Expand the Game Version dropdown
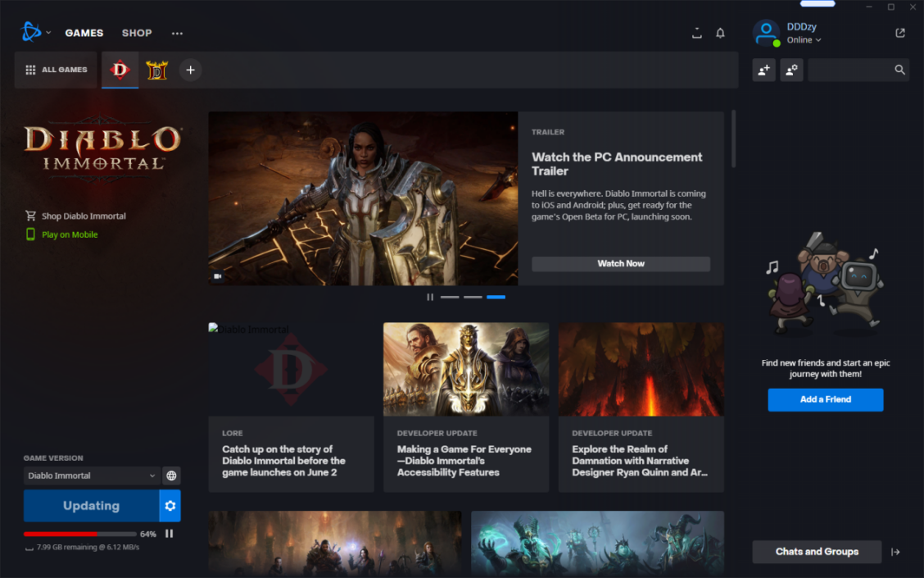This screenshot has width=924, height=578. pyautogui.click(x=91, y=476)
